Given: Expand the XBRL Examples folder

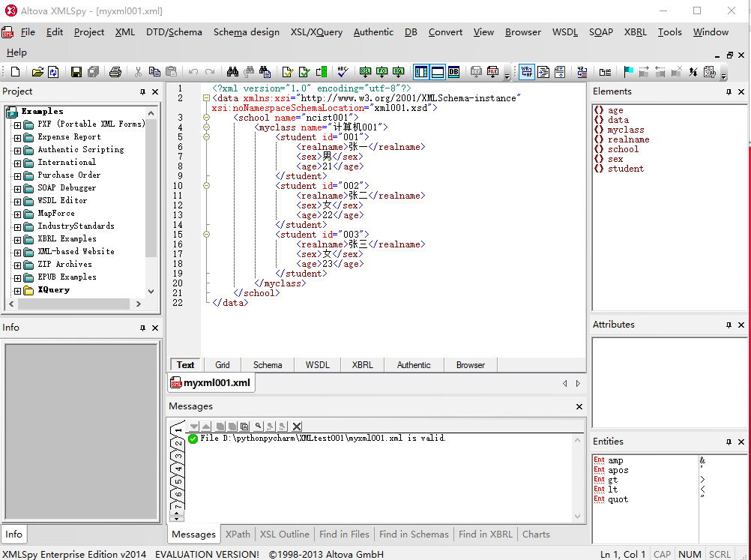Looking at the screenshot, I should 17,240.
